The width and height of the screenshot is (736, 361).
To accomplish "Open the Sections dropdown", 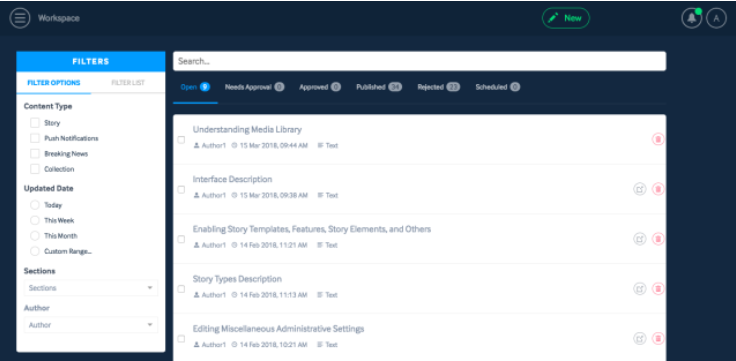I will 91,288.
